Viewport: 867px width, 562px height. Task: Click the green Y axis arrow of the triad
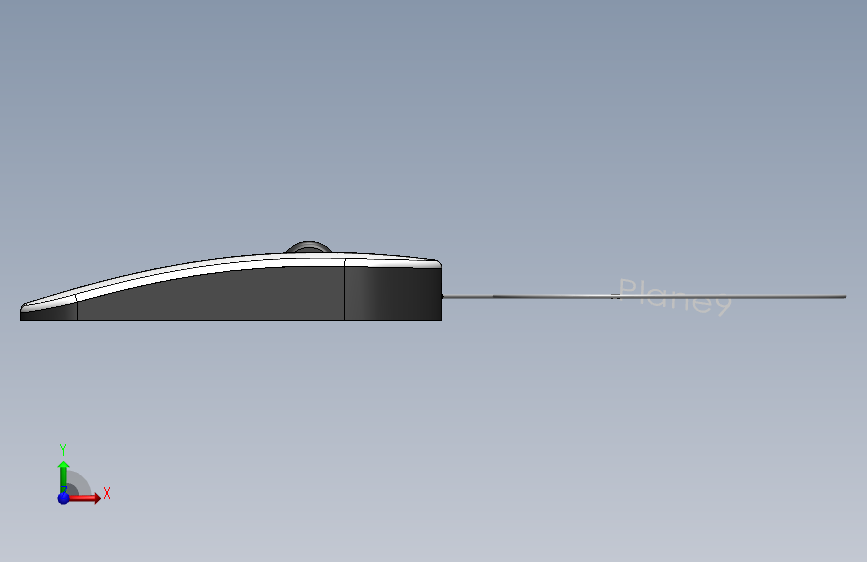click(63, 476)
